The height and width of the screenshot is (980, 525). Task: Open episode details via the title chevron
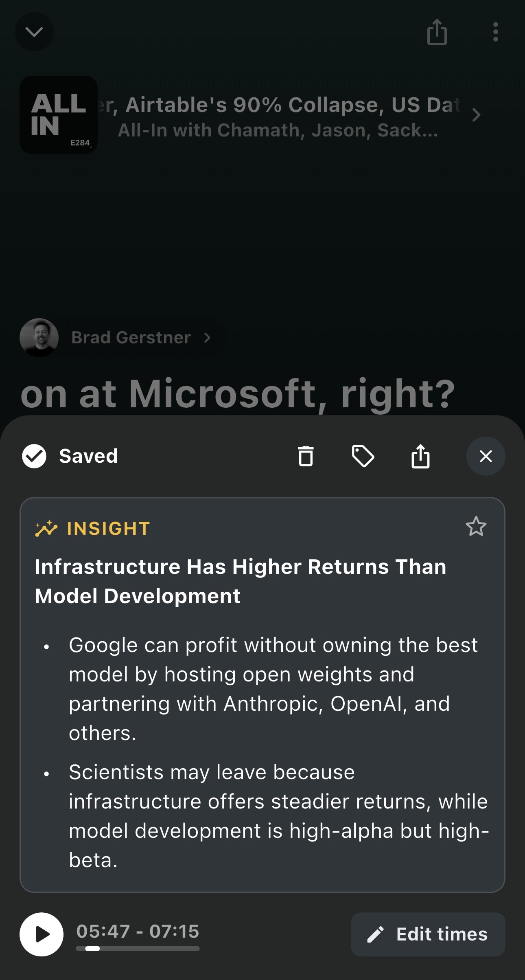pyautogui.click(x=477, y=115)
